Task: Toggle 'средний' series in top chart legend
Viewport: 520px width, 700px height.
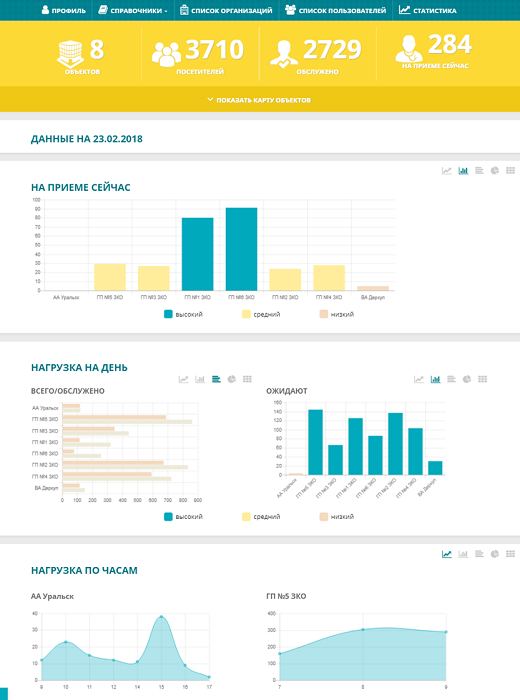Action: click(x=261, y=314)
